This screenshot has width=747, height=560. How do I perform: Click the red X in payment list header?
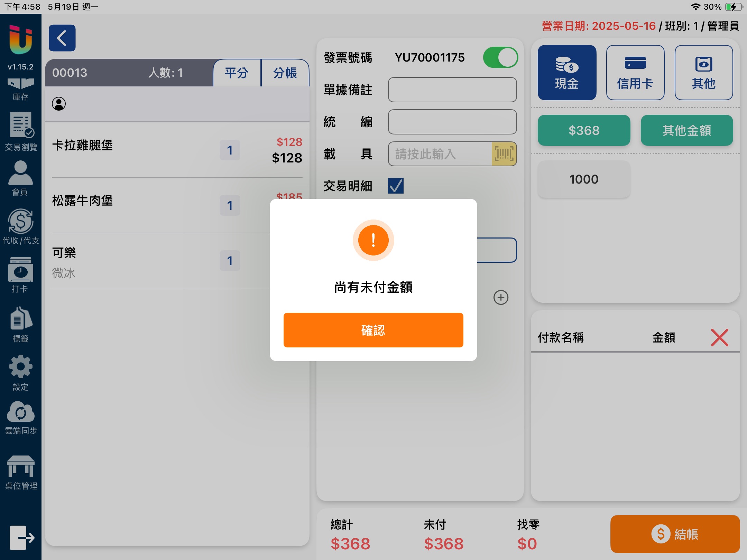pyautogui.click(x=719, y=337)
